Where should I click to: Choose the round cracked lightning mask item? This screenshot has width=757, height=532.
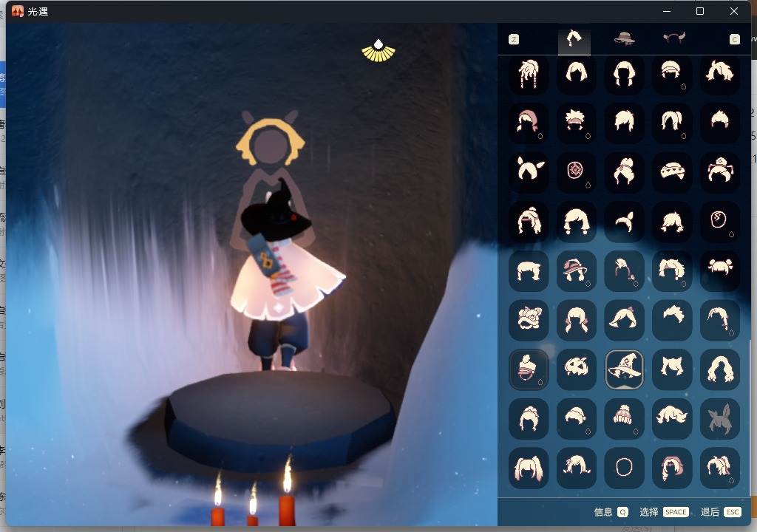(x=719, y=221)
